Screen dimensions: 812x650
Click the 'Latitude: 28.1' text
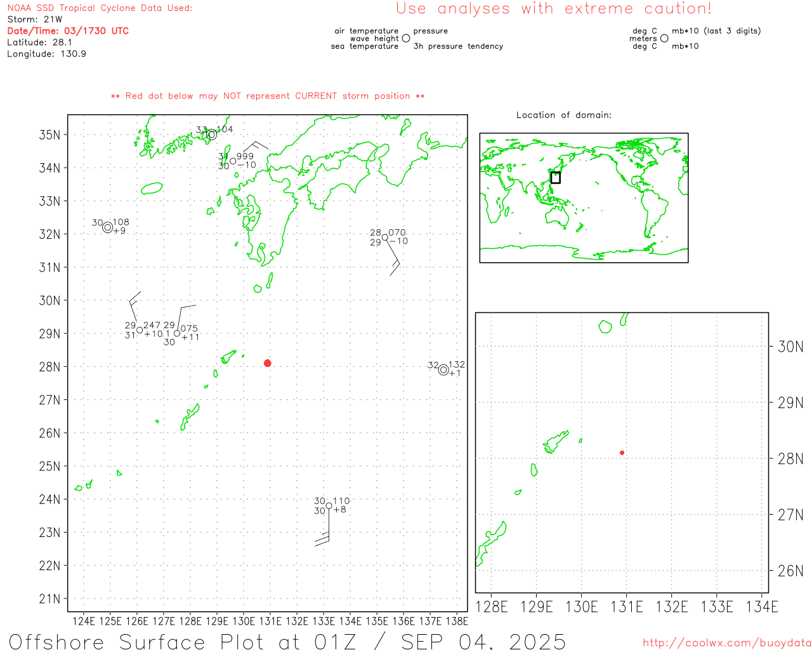coord(39,43)
